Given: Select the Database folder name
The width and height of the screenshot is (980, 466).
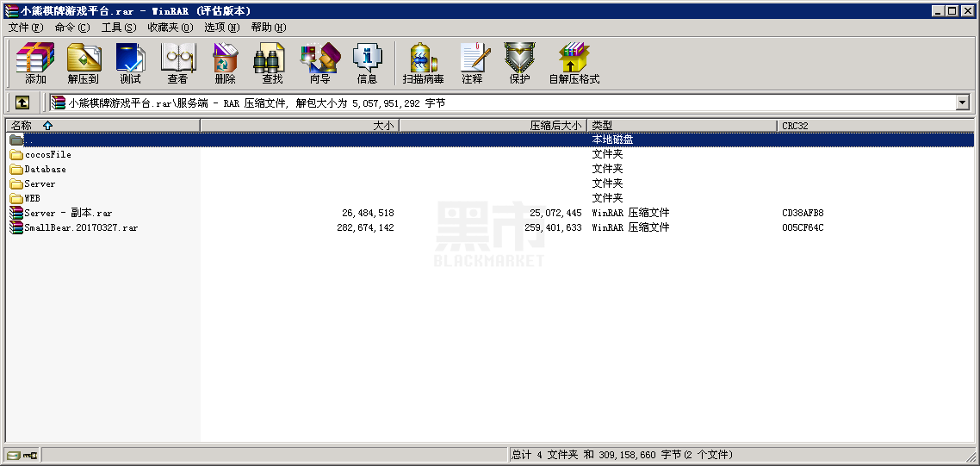Looking at the screenshot, I should pos(46,169).
